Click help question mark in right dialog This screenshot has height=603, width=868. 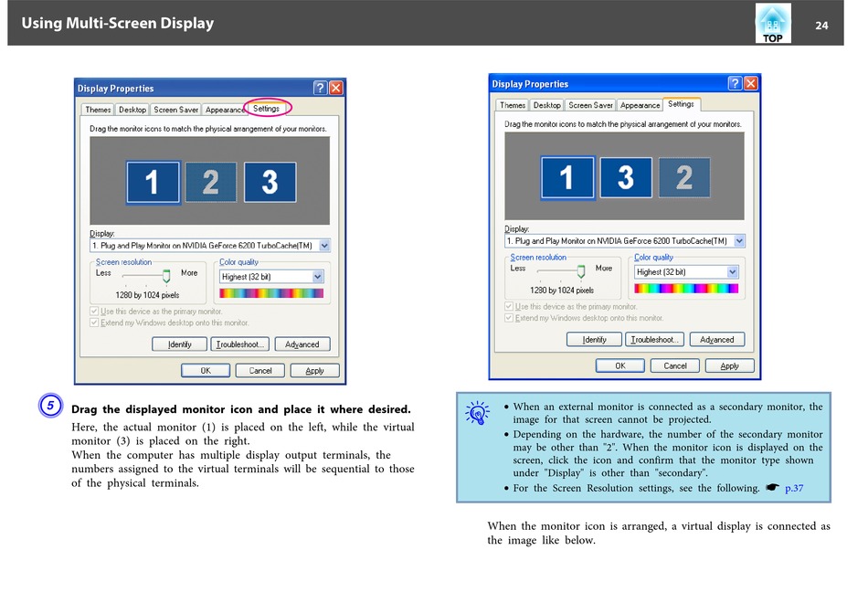735,83
